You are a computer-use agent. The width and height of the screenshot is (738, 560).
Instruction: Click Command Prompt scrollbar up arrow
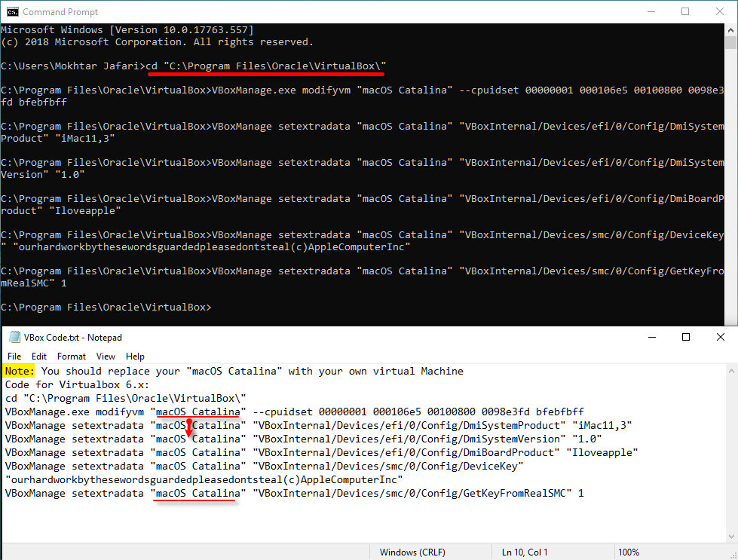pyautogui.click(x=730, y=29)
